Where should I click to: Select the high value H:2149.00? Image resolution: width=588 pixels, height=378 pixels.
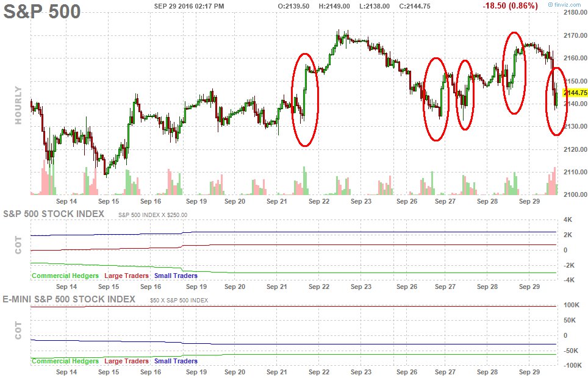[x=334, y=6]
